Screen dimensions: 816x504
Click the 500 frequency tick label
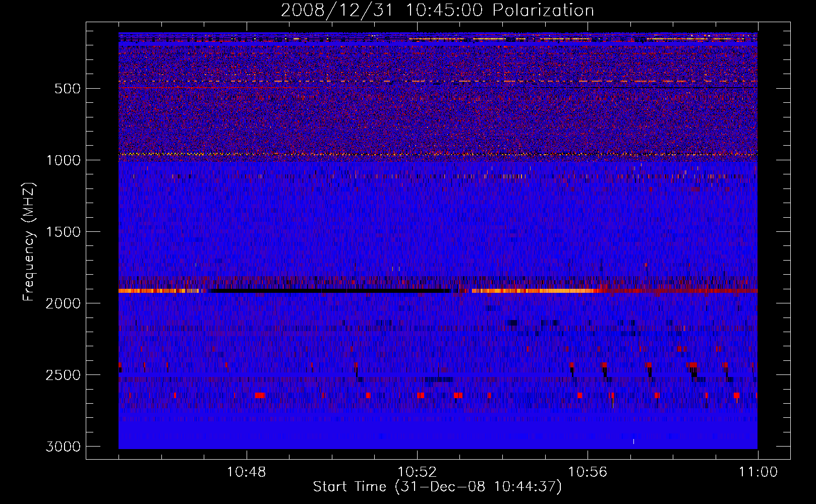coord(68,89)
